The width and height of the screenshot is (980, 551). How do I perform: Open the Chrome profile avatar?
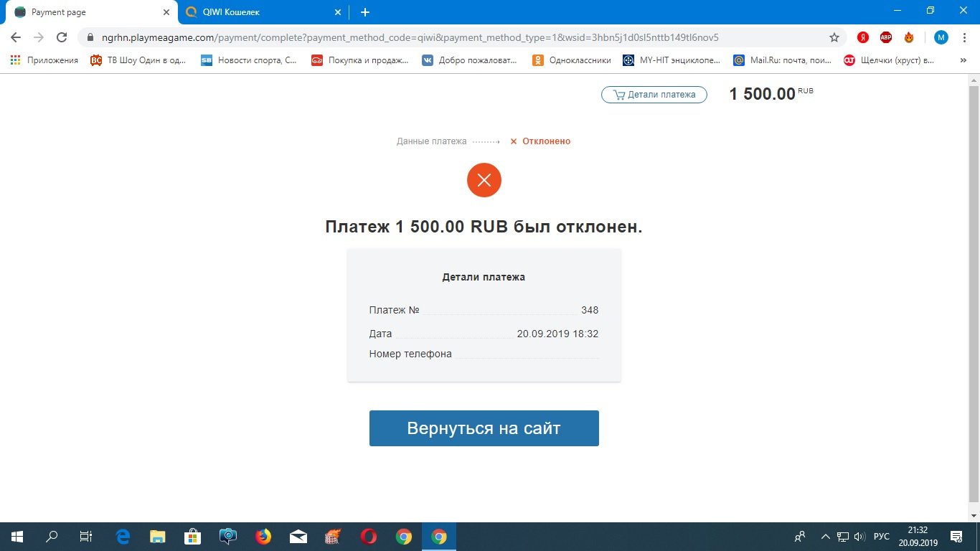pyautogui.click(x=941, y=37)
